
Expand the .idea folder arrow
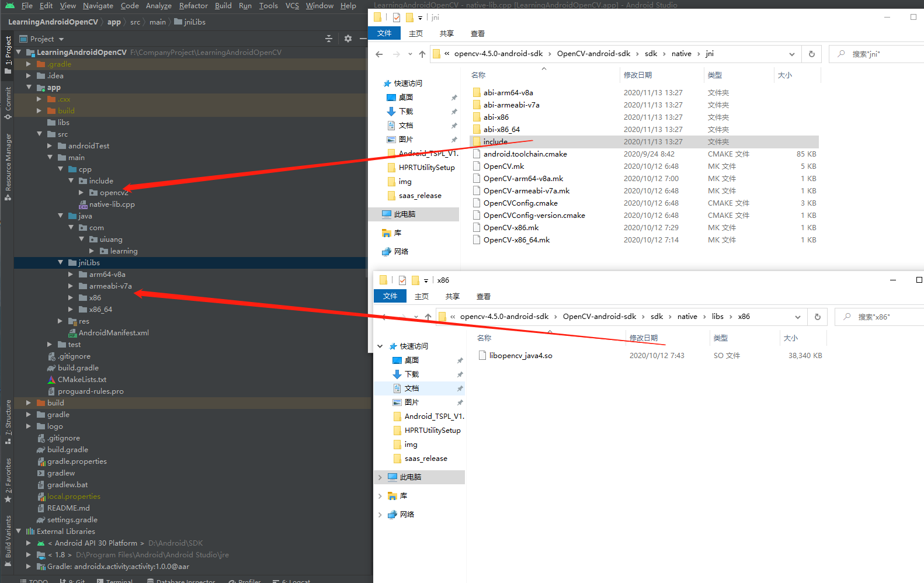pos(29,76)
